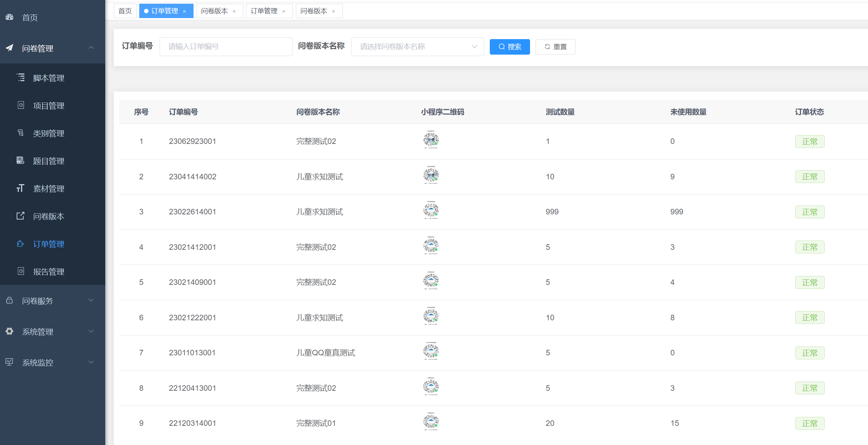868x445 pixels.
Task: Click the 类别管理 tree icon
Action: coord(21,133)
